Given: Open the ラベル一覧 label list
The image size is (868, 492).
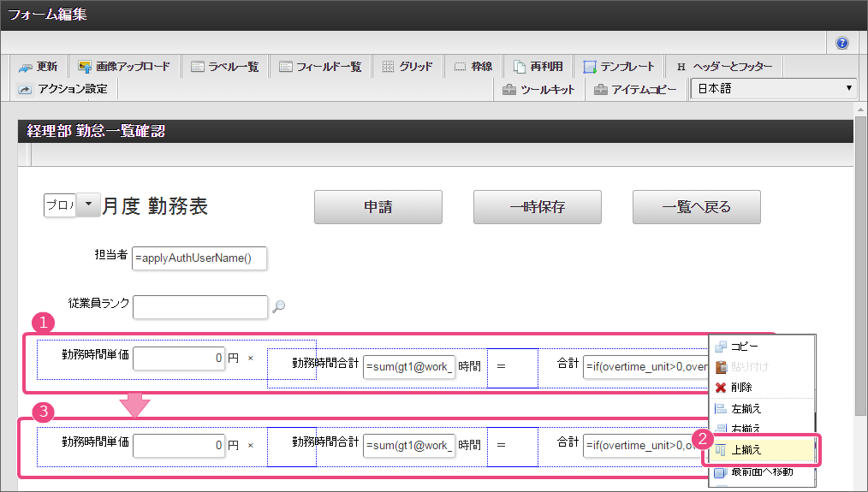Looking at the screenshot, I should click(x=225, y=67).
